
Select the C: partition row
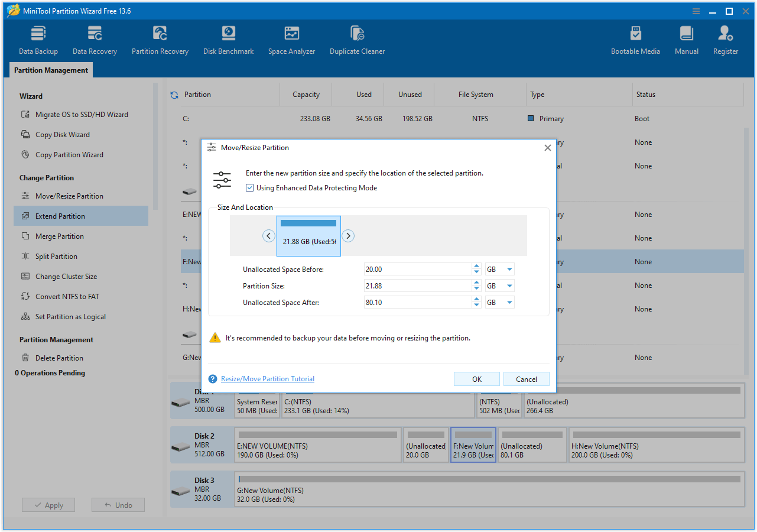[462, 119]
